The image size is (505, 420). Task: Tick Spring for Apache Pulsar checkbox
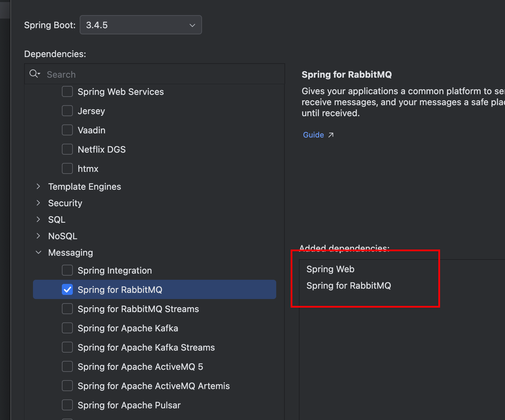point(67,405)
